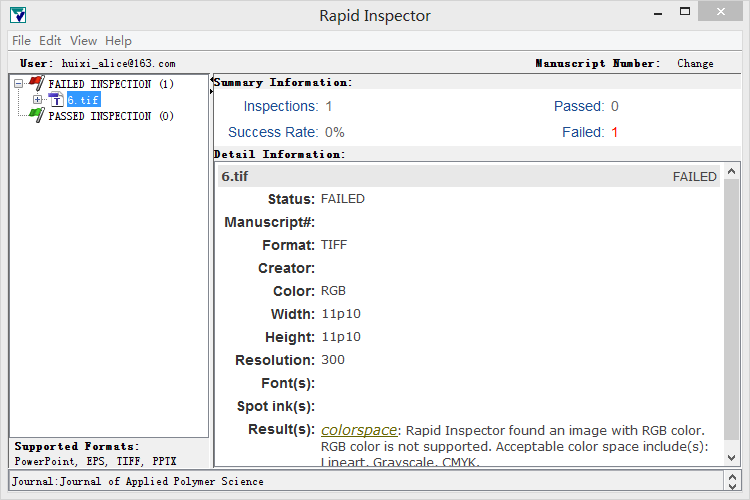Image resolution: width=750 pixels, height=500 pixels.
Task: Open the View menu
Action: 83,41
